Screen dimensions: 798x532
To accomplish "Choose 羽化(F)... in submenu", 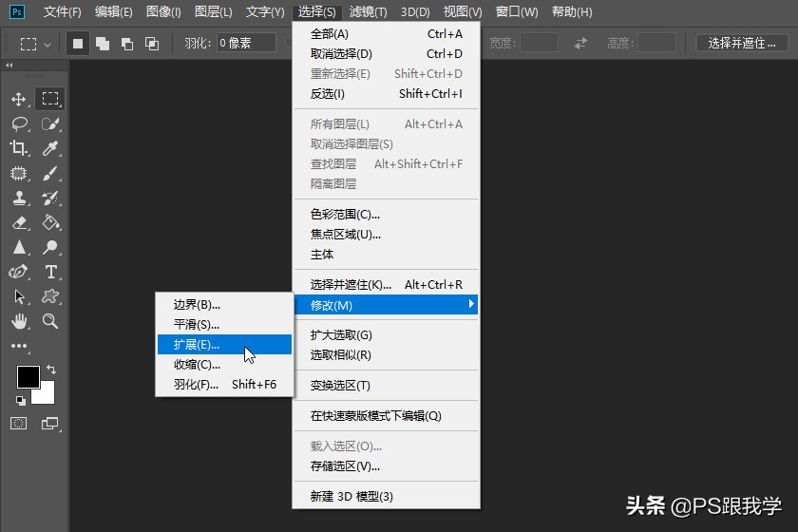I will click(x=224, y=385).
